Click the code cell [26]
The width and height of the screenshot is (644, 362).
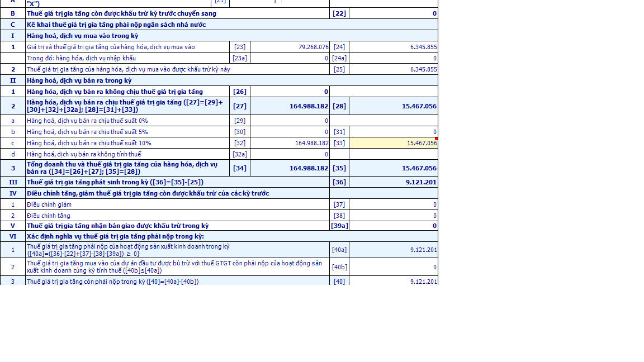[x=240, y=92]
